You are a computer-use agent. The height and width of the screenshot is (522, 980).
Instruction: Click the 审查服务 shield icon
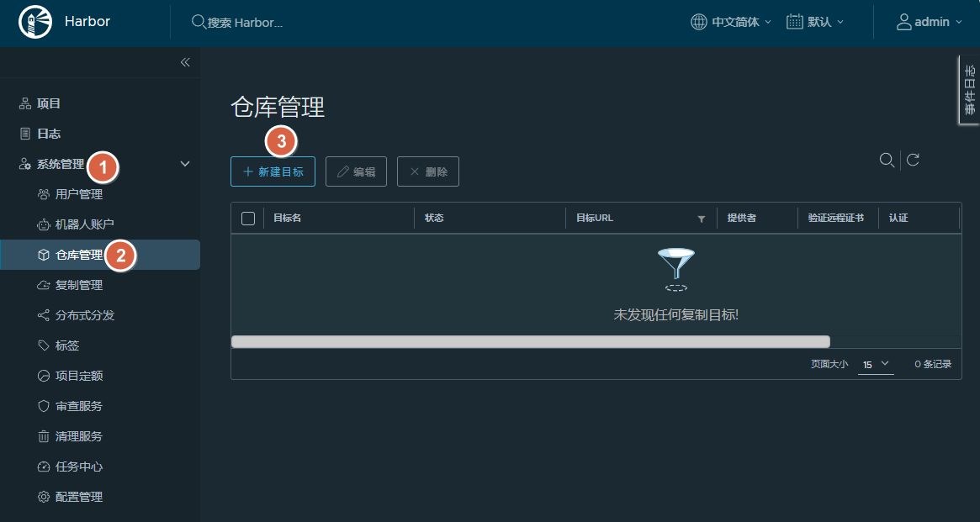click(43, 406)
